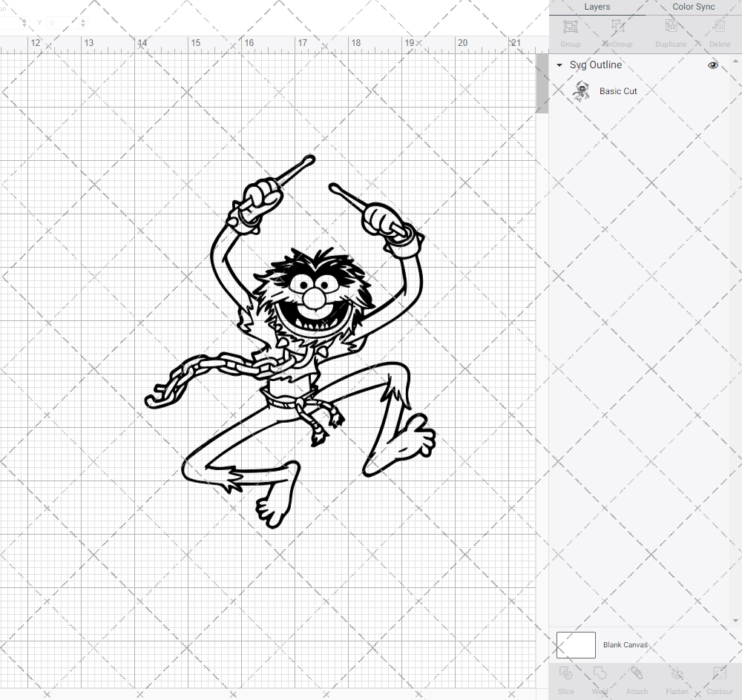Screen dimensions: 742x700
Task: Increase the Y value with the up stepper
Action: 82,19
